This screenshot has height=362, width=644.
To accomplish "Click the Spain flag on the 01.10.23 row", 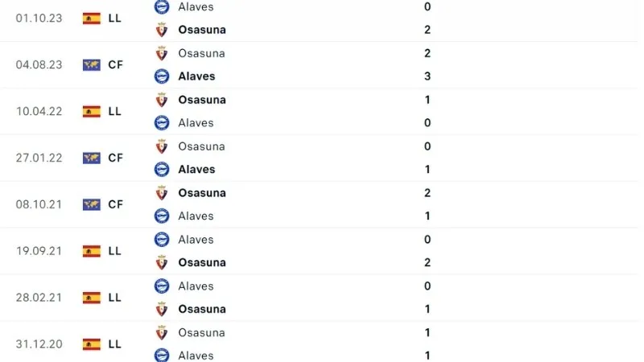I will [91, 19].
